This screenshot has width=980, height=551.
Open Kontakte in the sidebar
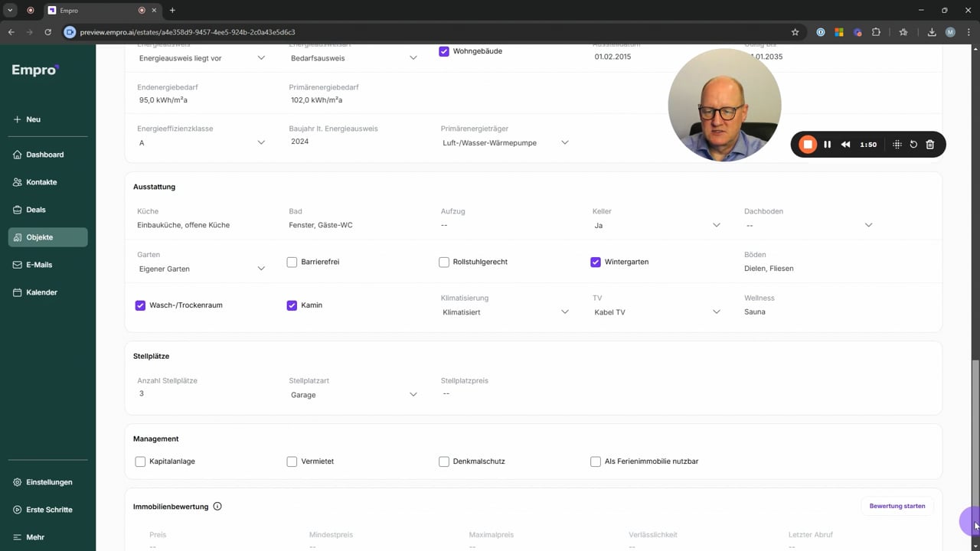point(47,182)
